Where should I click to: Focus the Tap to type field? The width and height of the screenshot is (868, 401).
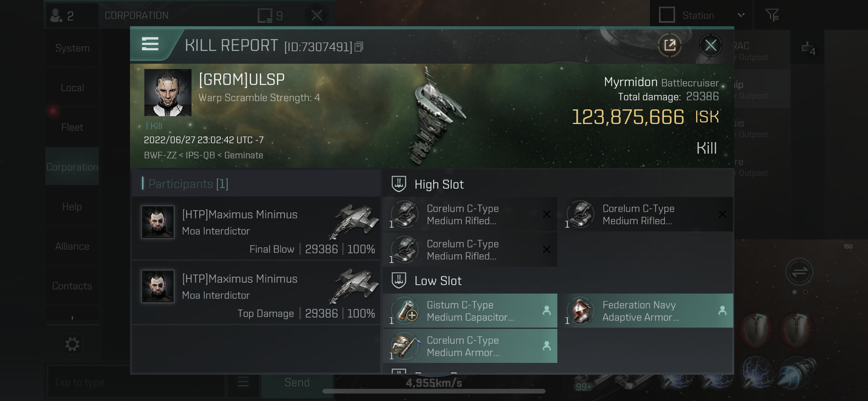click(136, 382)
